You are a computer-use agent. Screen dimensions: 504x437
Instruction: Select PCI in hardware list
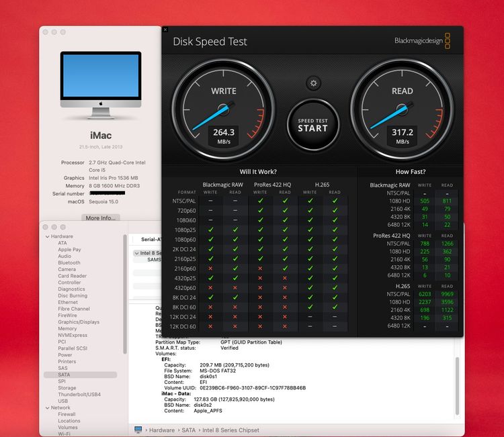tap(62, 342)
